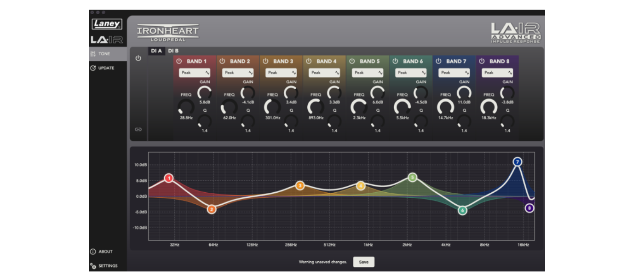Image resolution: width=644 pixels, height=276 pixels.
Task: Click Band 7 GAIN knob at 11.0dB
Action: click(464, 92)
